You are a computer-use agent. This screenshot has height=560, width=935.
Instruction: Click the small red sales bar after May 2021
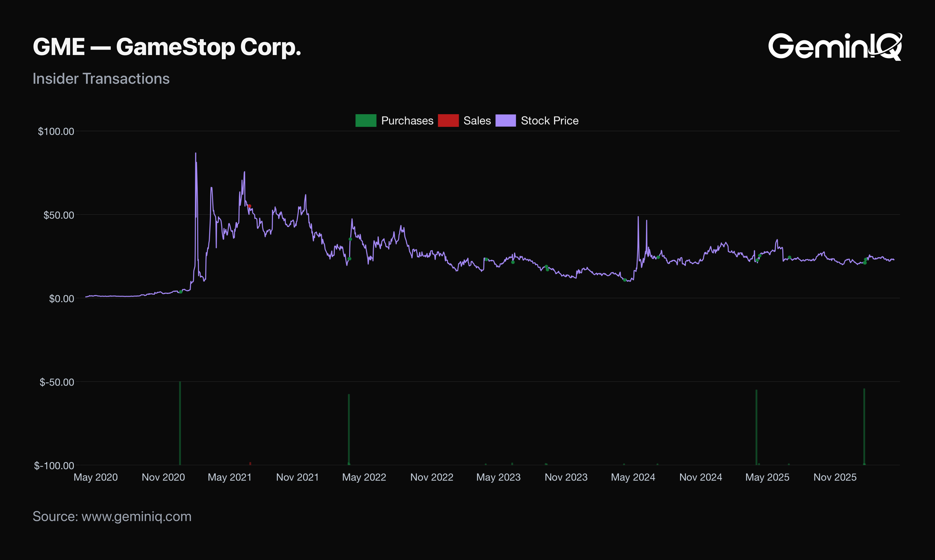click(250, 464)
